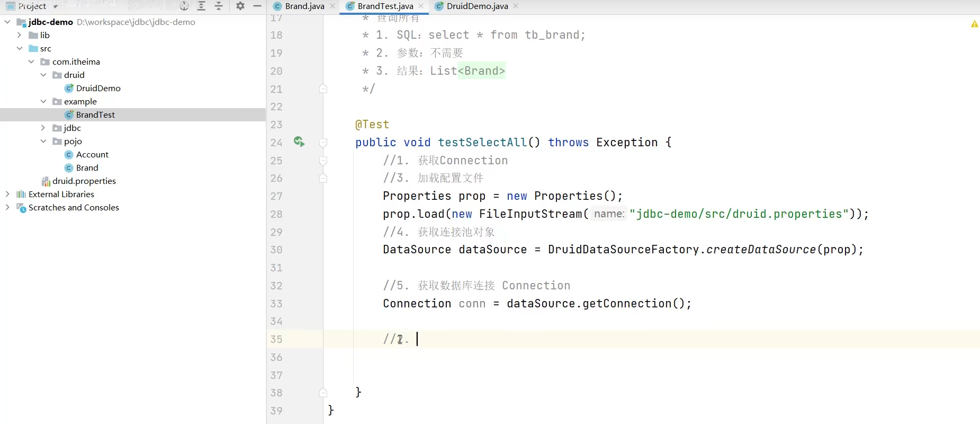Click line number 30 in gutter
This screenshot has height=424, width=980.
[x=276, y=250]
